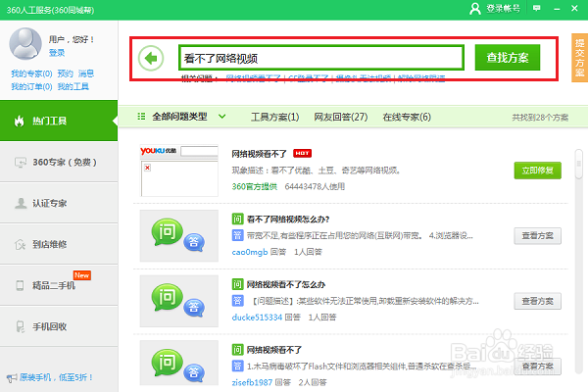
Task: Open 我的订单(0) link
Action: [31, 86]
